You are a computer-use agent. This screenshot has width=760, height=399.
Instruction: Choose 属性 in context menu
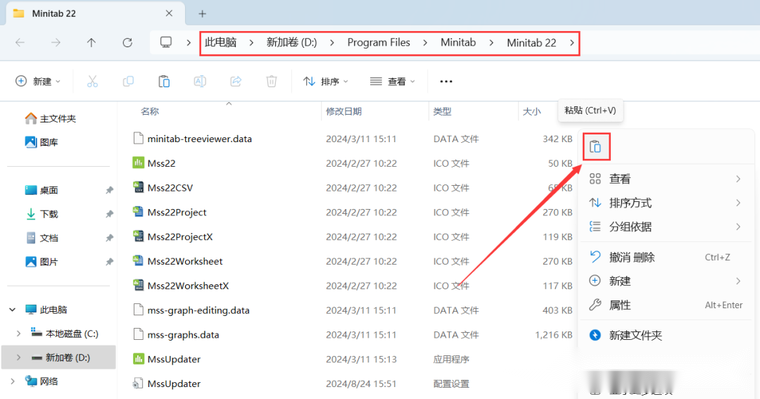click(x=665, y=305)
